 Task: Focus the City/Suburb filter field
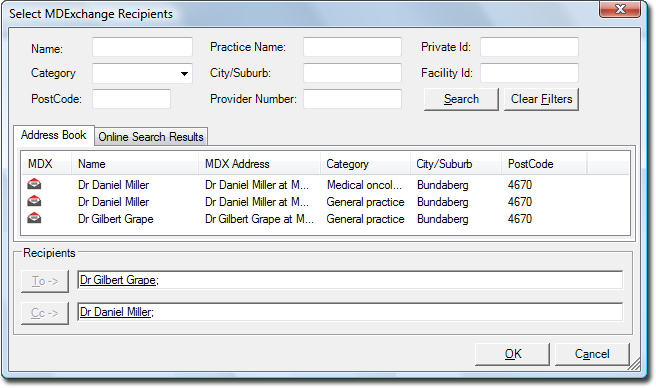352,73
